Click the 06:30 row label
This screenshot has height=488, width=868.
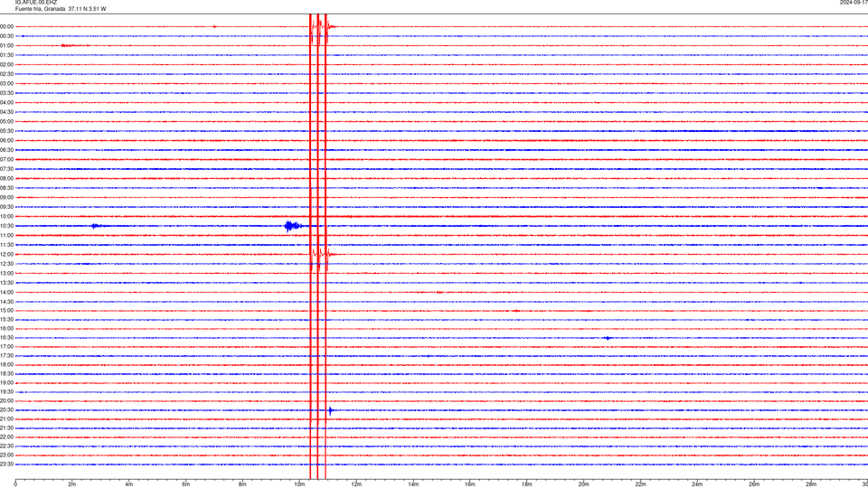7,150
